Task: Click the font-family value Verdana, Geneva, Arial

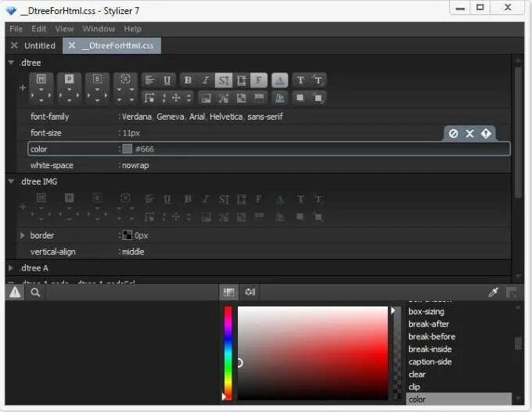Action: 202,116
